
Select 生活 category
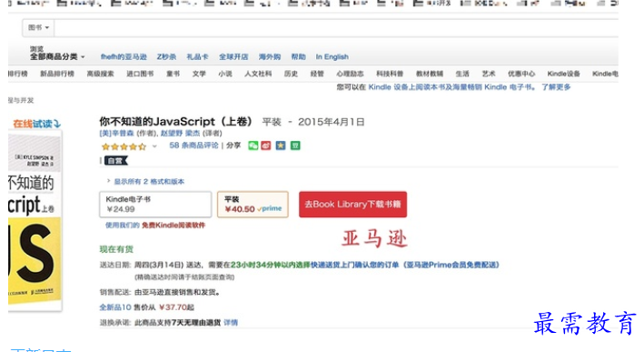[x=462, y=74]
